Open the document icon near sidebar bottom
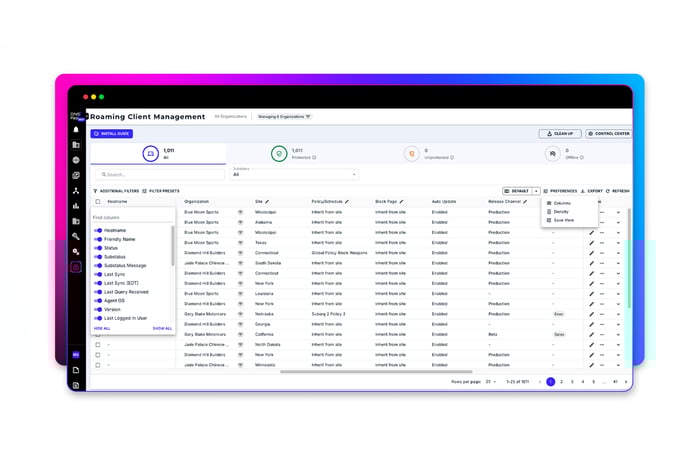The height and width of the screenshot is (467, 700). click(76, 370)
